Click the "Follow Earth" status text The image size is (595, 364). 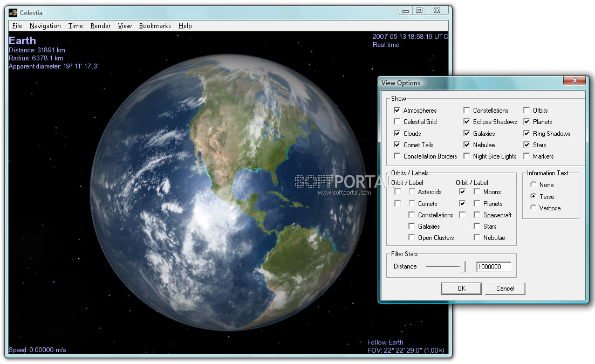click(386, 342)
